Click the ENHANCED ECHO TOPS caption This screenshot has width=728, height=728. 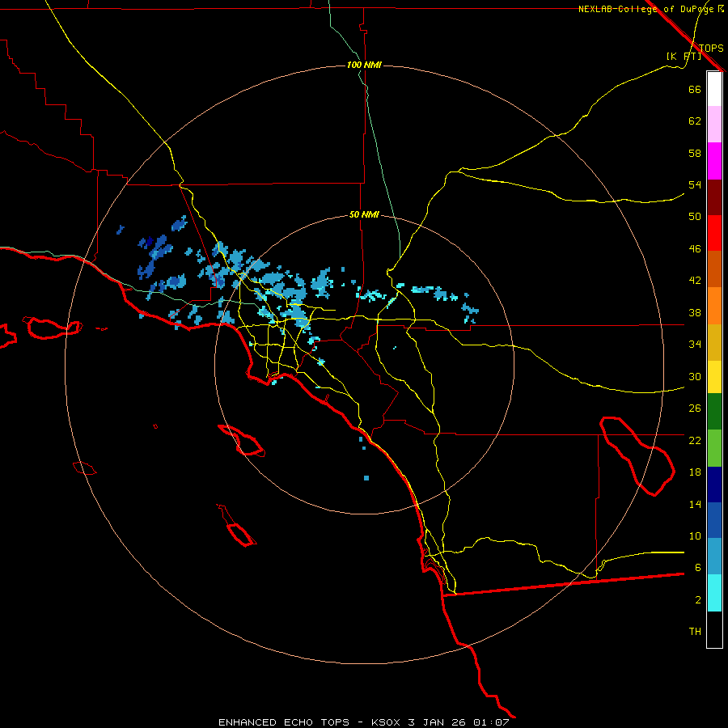pyautogui.click(x=363, y=722)
